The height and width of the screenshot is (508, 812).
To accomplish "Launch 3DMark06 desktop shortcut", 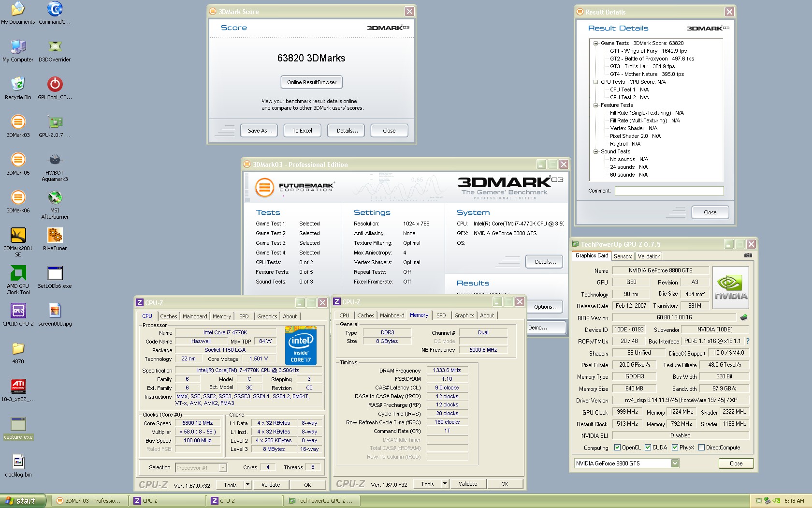I will click(18, 202).
